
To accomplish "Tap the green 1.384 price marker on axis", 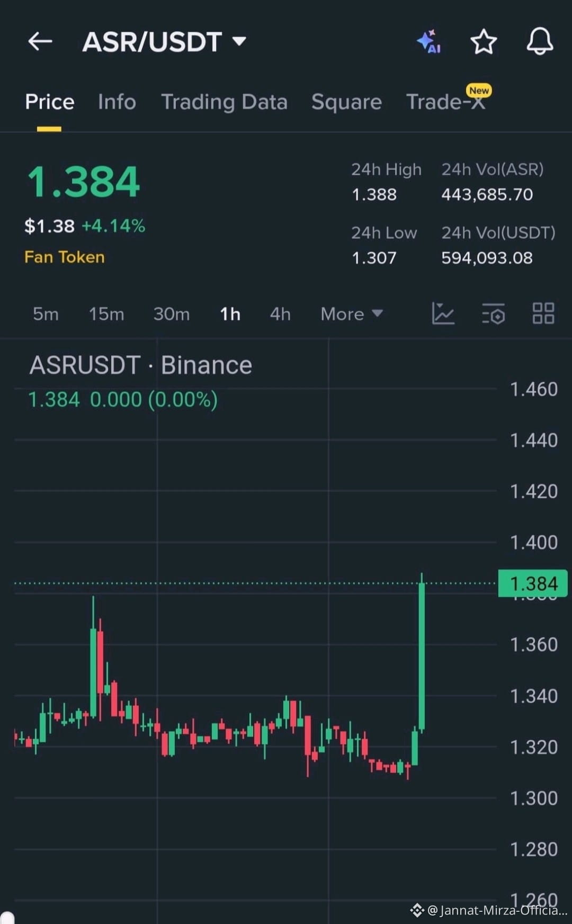I will pos(533,584).
